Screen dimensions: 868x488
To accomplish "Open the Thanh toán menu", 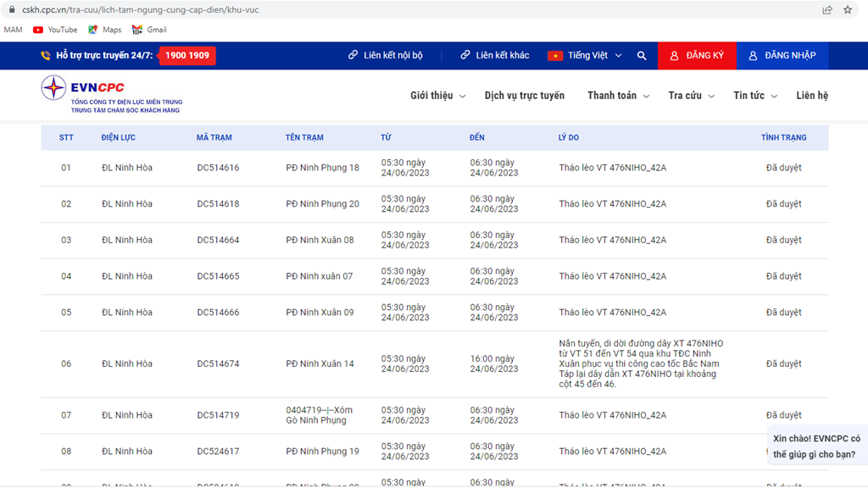I will click(x=618, y=96).
